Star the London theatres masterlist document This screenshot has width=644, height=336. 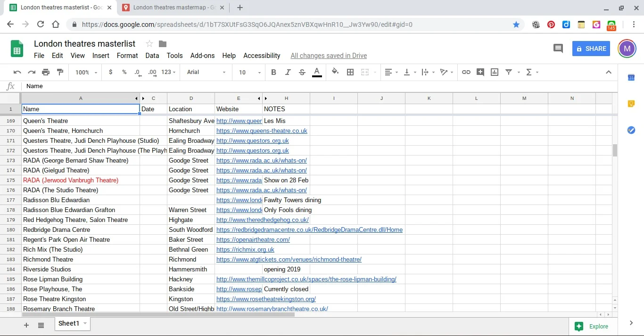point(149,44)
